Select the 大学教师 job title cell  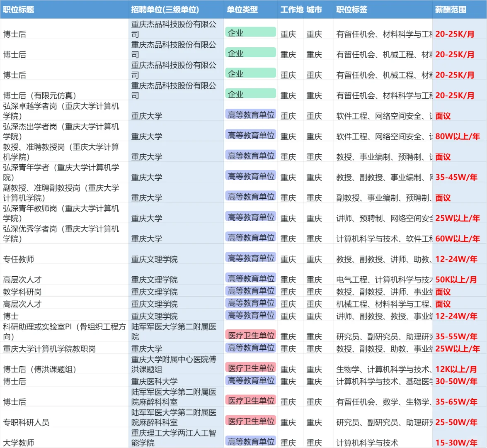click(x=64, y=438)
